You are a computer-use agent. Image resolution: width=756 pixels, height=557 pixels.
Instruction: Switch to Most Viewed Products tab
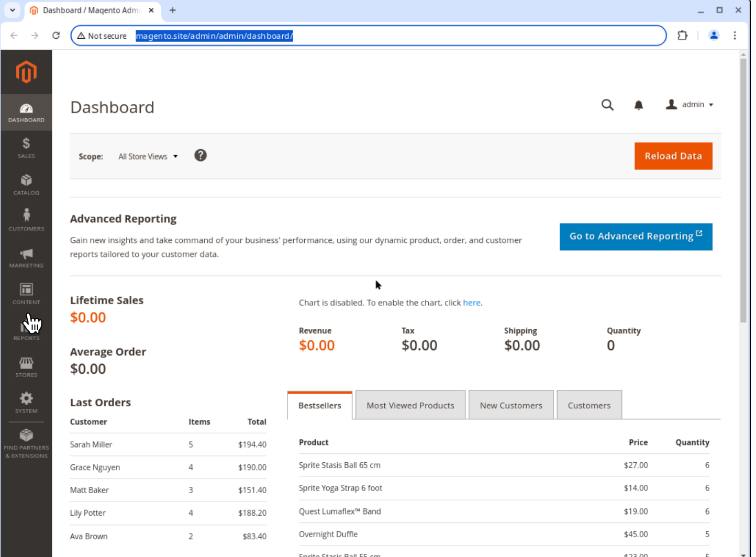tap(410, 405)
